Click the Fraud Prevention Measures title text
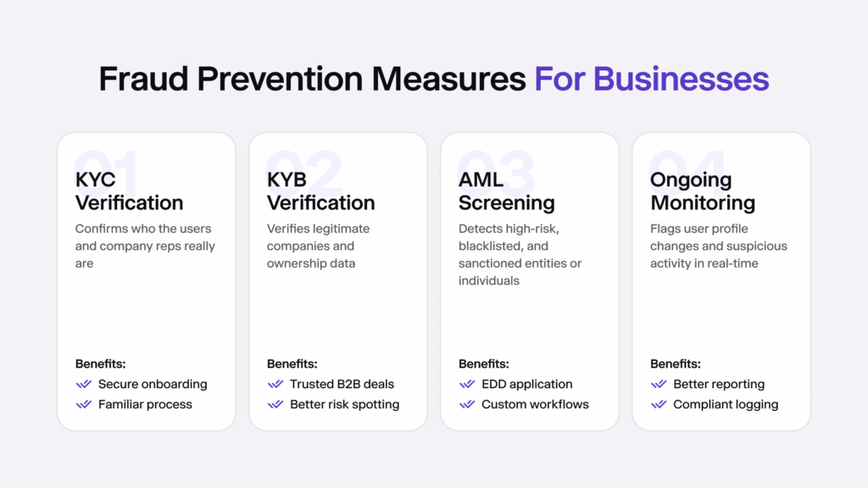The width and height of the screenshot is (868, 488). (312, 79)
